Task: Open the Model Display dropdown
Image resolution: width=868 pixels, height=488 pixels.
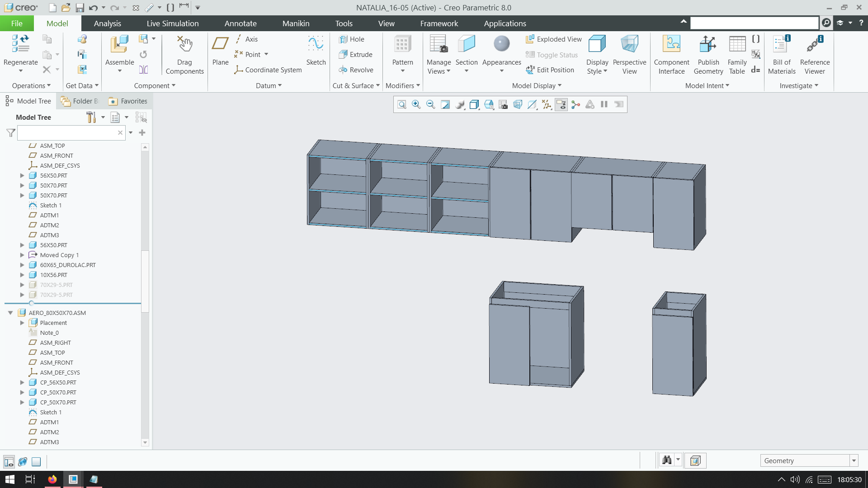Action: click(537, 85)
